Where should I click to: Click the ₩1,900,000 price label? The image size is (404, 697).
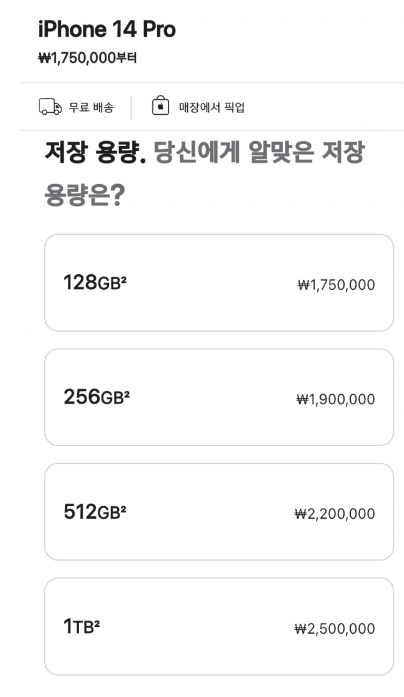pos(336,399)
